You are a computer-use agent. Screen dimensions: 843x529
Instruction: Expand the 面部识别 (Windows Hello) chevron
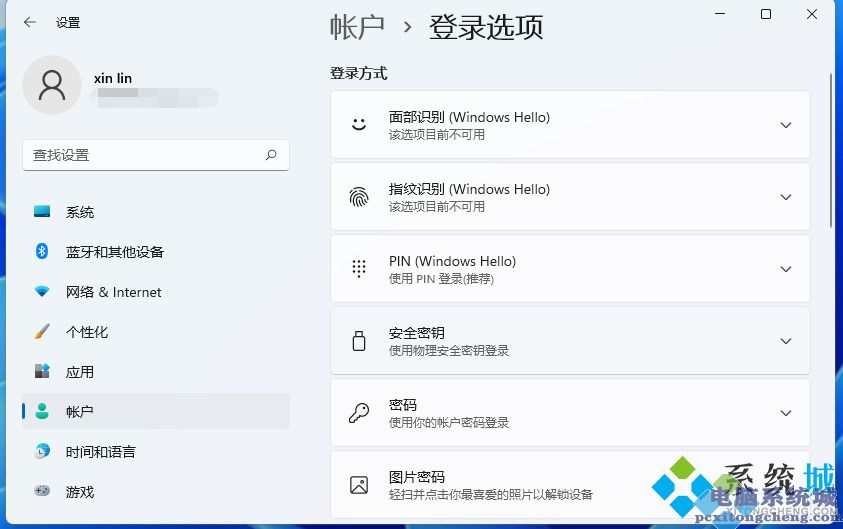785,125
